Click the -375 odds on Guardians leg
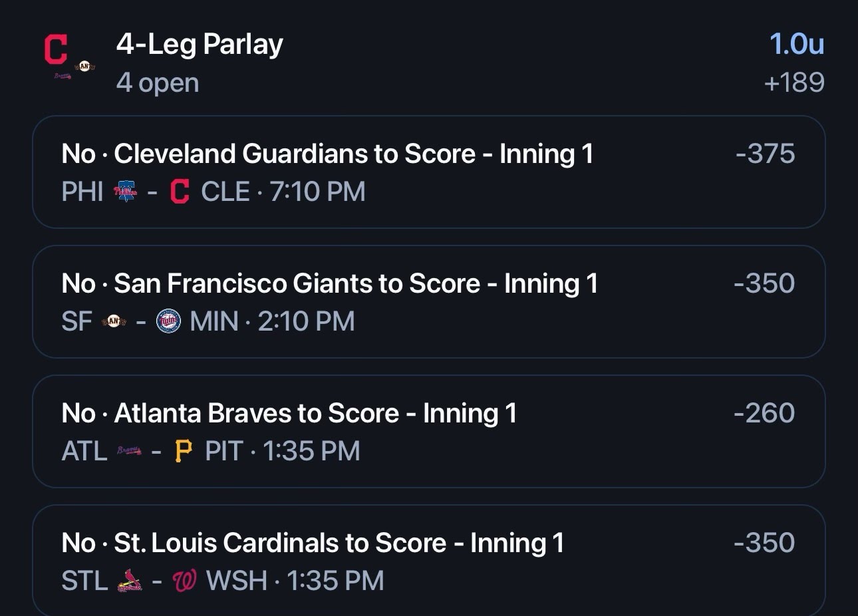858x616 pixels. [765, 154]
